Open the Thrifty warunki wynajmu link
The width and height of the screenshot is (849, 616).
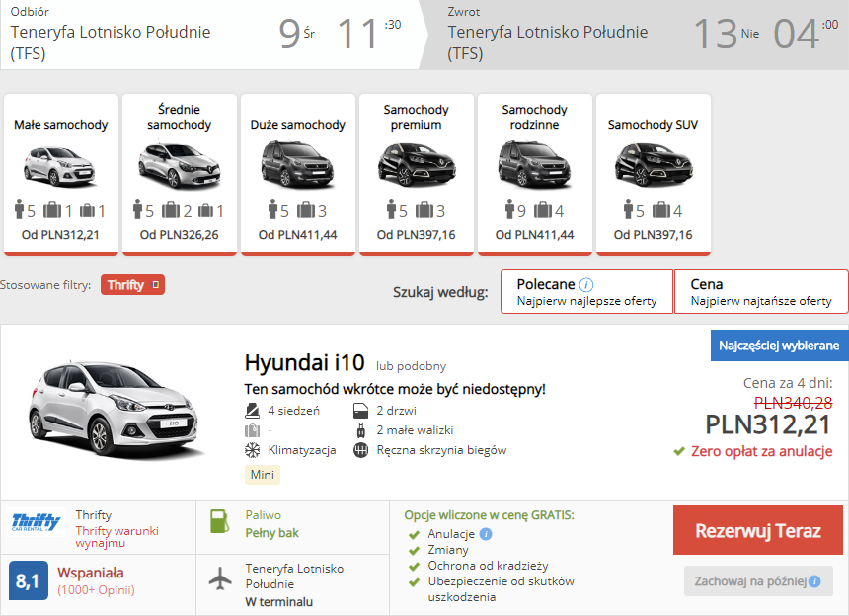point(116,536)
